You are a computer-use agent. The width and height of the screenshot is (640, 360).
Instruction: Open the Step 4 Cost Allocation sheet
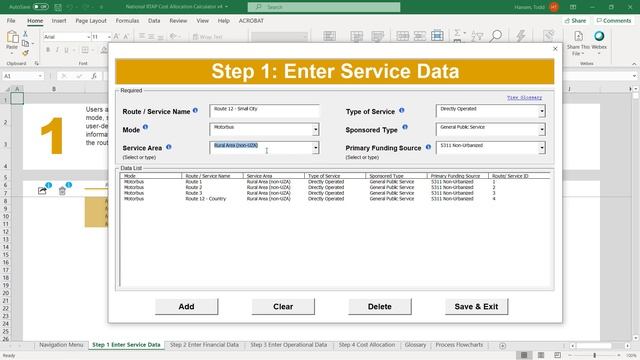click(x=367, y=345)
